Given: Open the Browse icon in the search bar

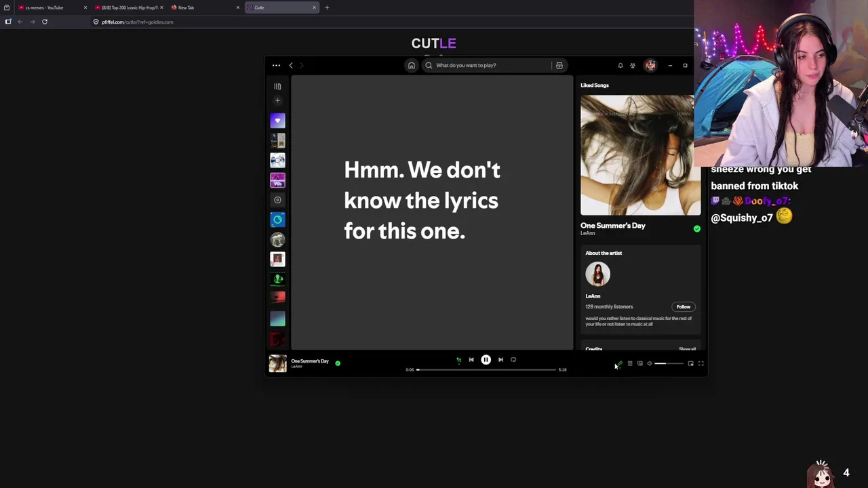Looking at the screenshot, I should coord(559,65).
